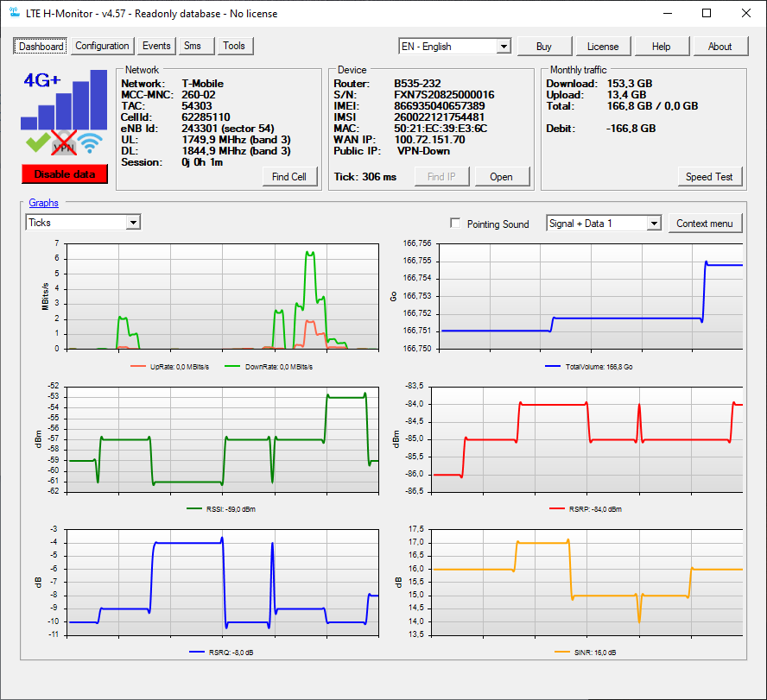The image size is (767, 700).
Task: Click the Debit value -166,8 GB
Action: (631, 129)
